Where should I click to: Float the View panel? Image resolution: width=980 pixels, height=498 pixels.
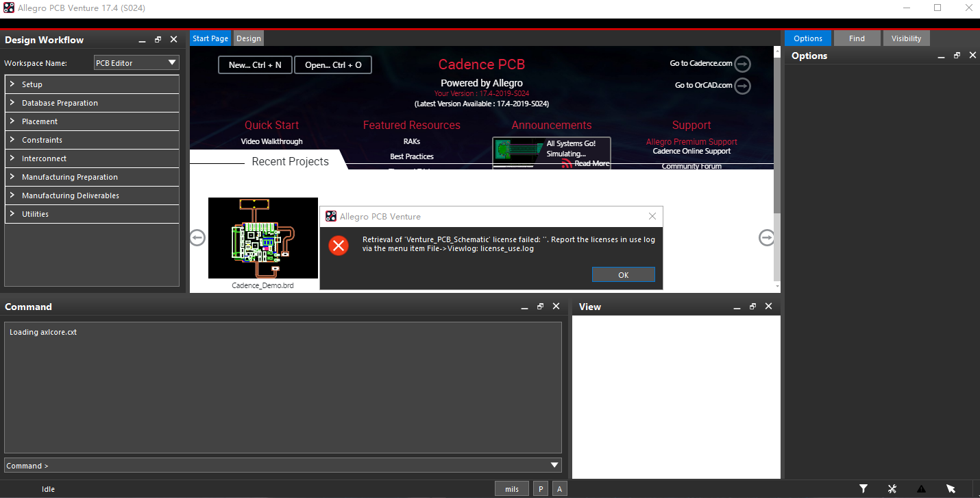[753, 307]
